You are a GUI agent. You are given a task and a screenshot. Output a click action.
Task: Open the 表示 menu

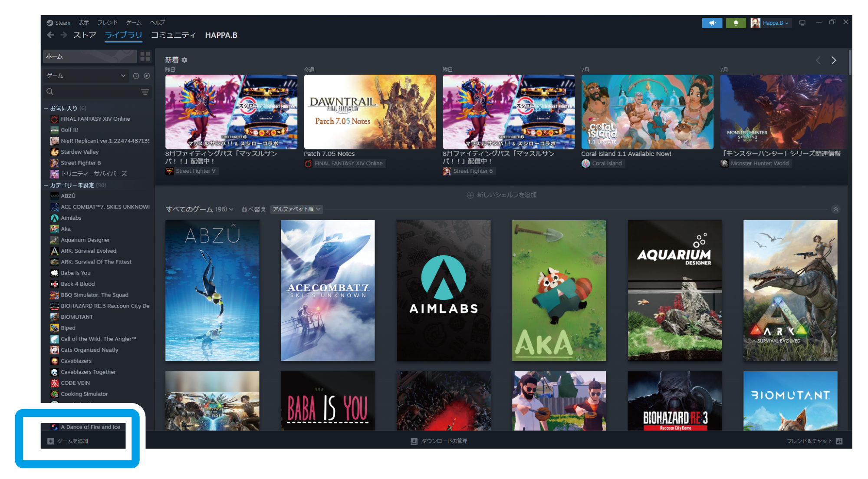tap(84, 23)
